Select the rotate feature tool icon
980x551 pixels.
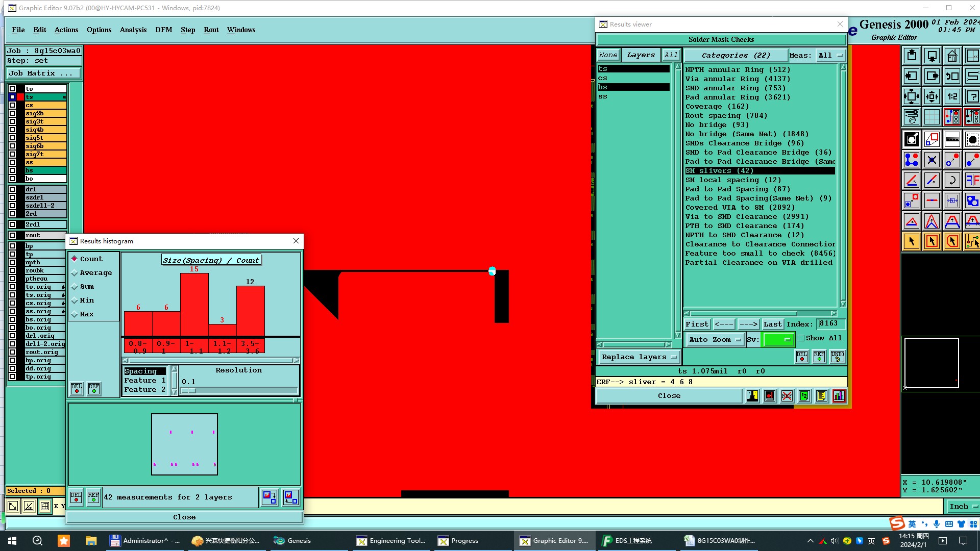952,180
